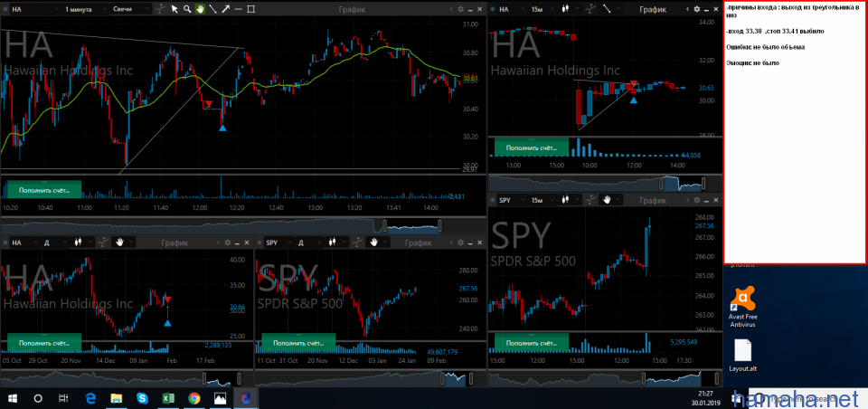Open Excel from taskbar

[168, 398]
